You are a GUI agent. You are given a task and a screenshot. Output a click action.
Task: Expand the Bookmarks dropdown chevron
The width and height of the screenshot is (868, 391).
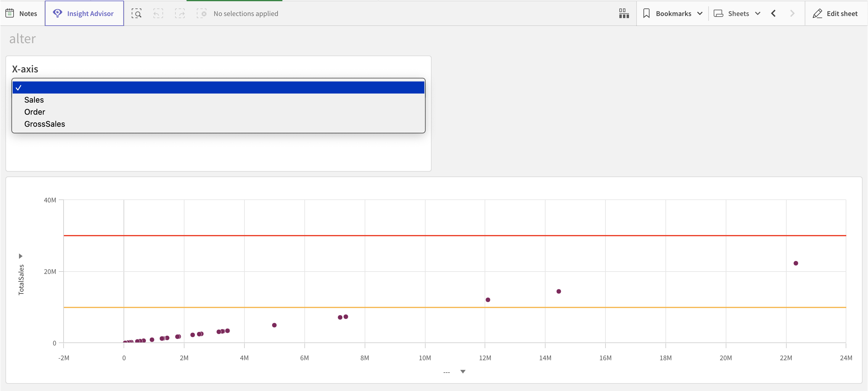click(700, 14)
